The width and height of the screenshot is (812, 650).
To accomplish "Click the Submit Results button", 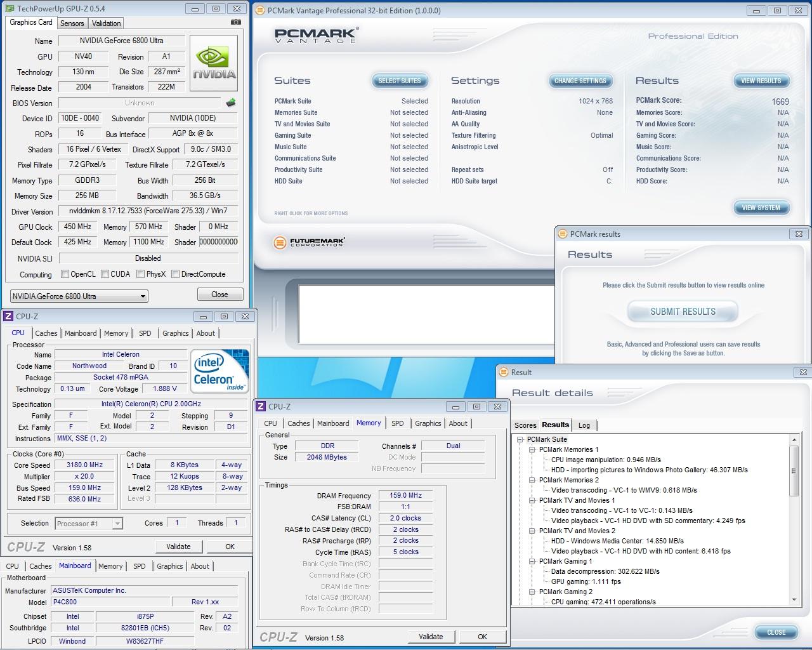I will [x=683, y=312].
